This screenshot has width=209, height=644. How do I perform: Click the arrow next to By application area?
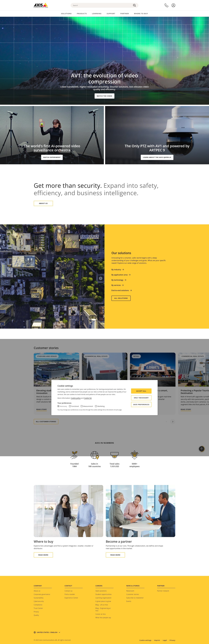click(130, 275)
